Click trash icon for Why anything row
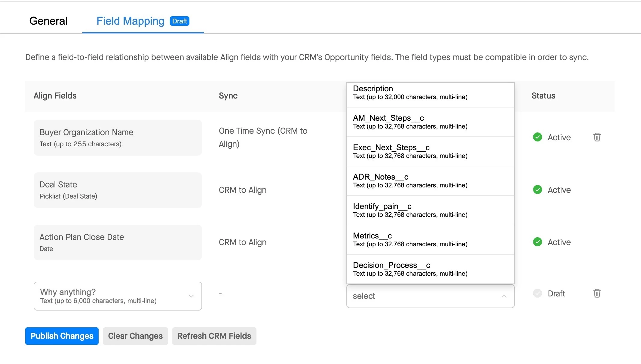This screenshot has height=364, width=641. pos(597,293)
